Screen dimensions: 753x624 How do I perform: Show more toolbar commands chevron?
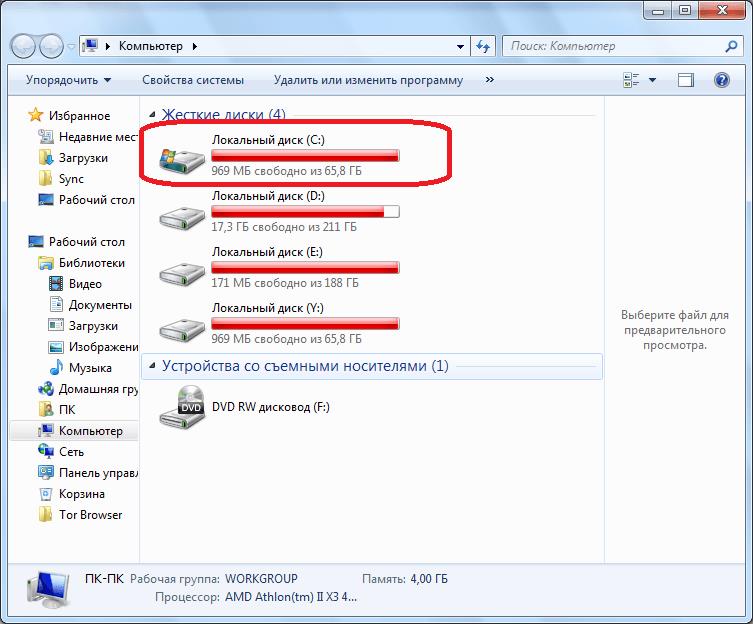point(489,80)
